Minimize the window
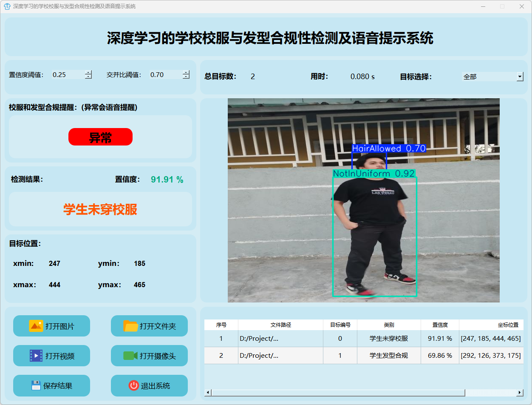This screenshot has height=405, width=532. coord(483,6)
